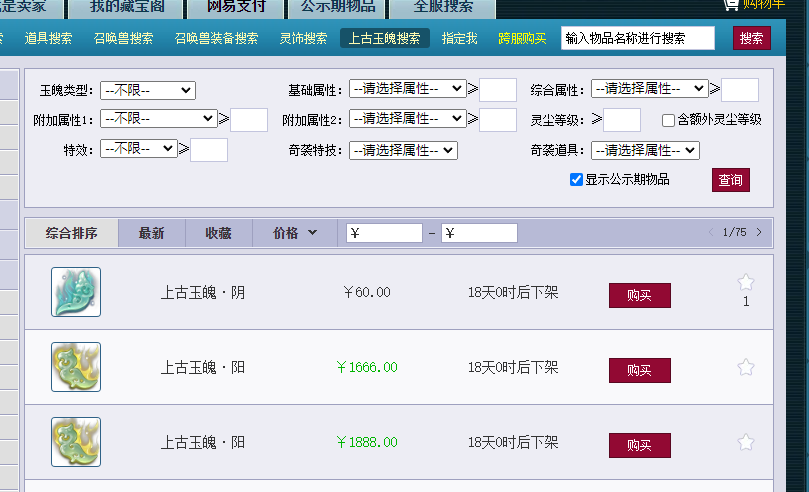Click the 上古玉魄·阴 item icon priced ¥60.00

click(76, 292)
